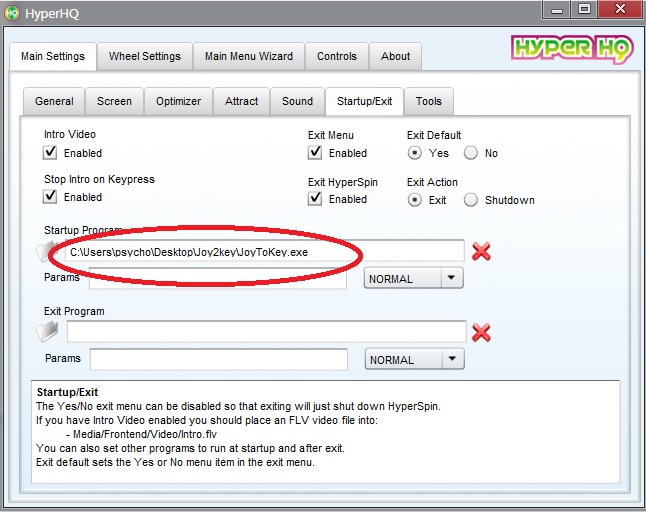Image resolution: width=646 pixels, height=512 pixels.
Task: Click 'Media/Frontend/Video/Intro.flv' help text
Action: tap(145, 434)
